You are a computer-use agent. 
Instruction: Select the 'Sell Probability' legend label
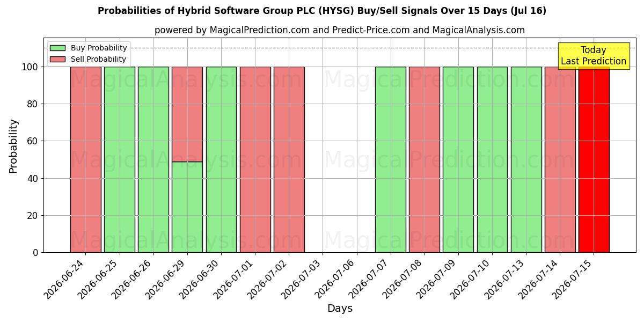point(98,59)
